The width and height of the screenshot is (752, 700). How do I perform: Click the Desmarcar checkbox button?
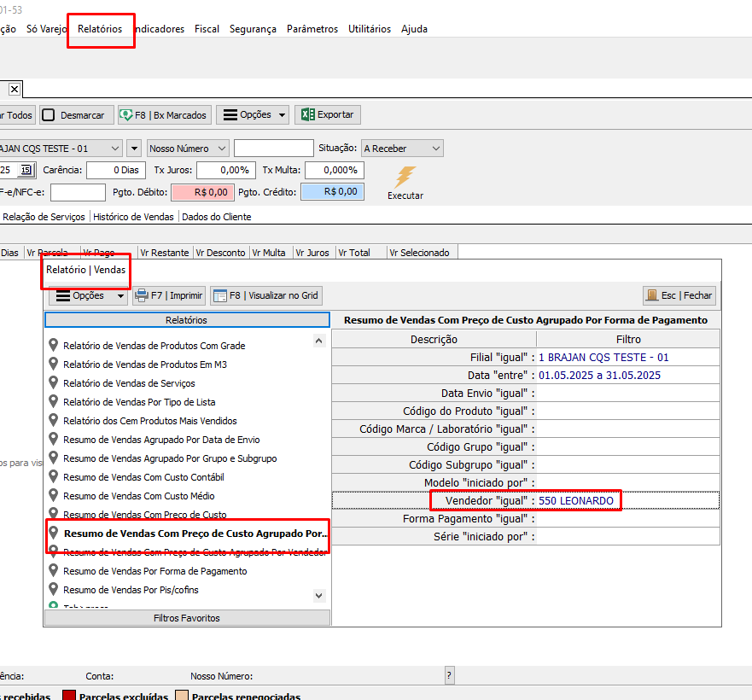74,114
